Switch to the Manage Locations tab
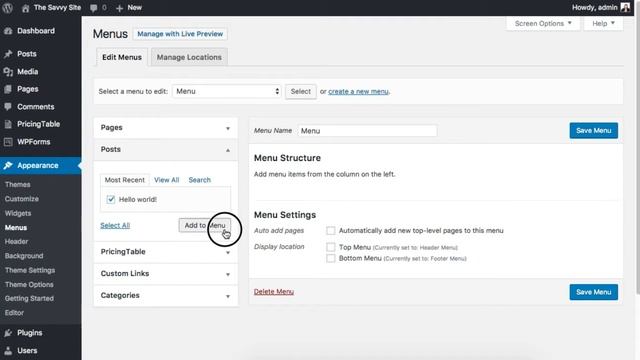The height and width of the screenshot is (360, 640). pos(189,57)
